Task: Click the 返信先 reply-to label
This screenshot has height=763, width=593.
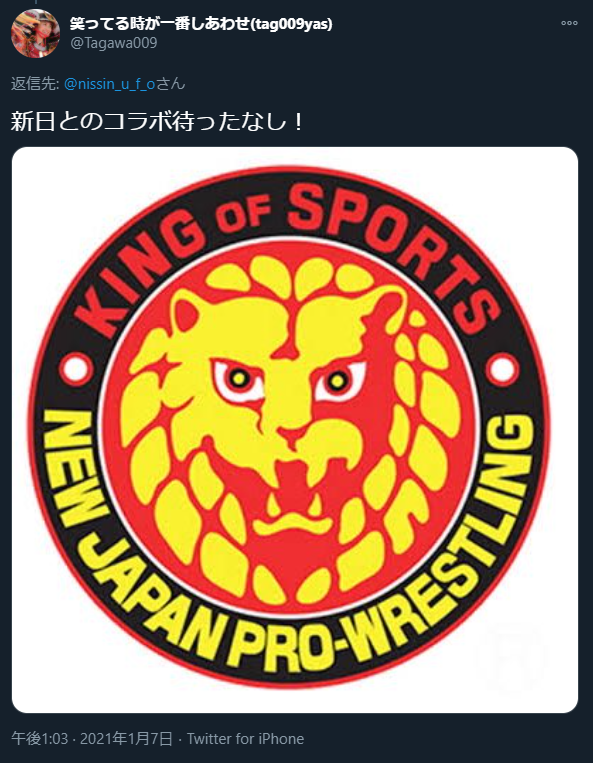Action: 35,84
